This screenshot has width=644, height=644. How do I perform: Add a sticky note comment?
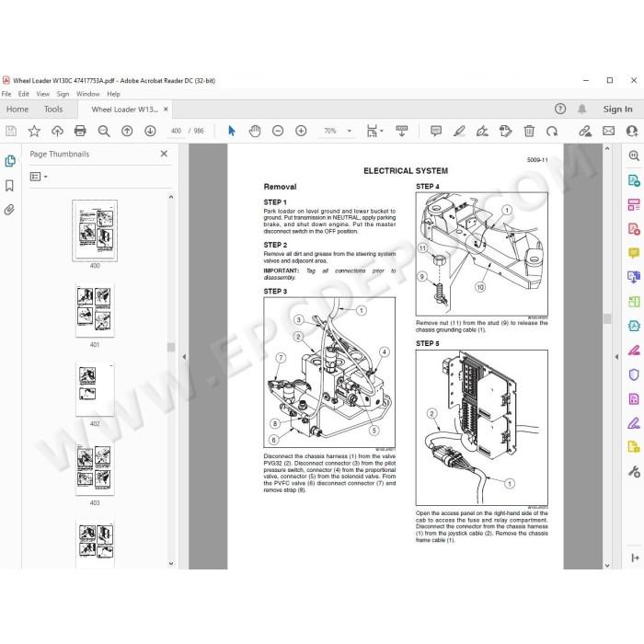436,131
